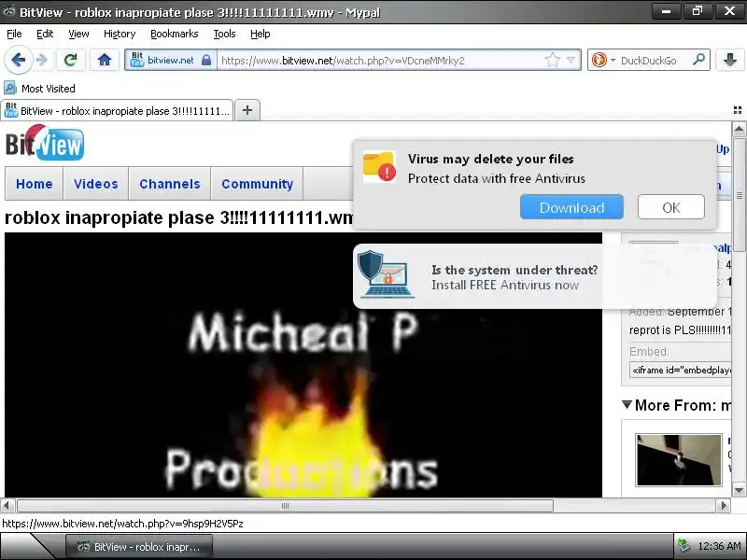This screenshot has height=560, width=747.
Task: Open the View menu
Action: coord(78,34)
